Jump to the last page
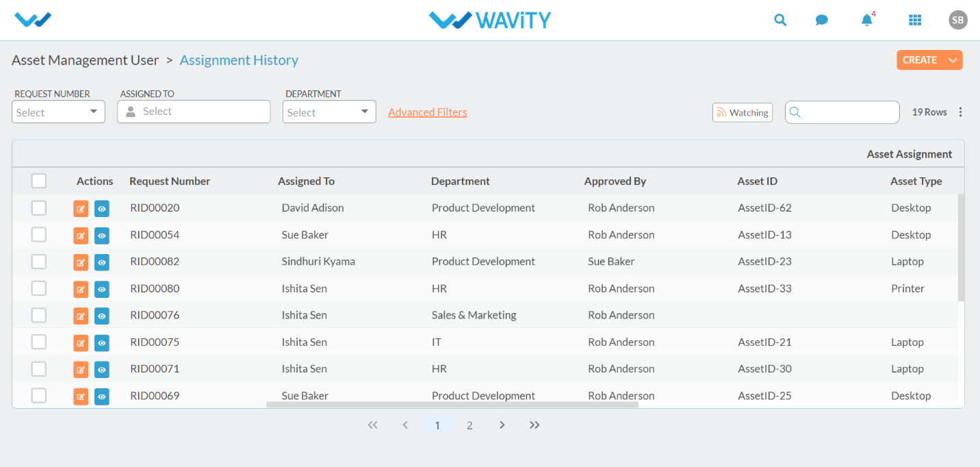This screenshot has height=467, width=980. [534, 425]
